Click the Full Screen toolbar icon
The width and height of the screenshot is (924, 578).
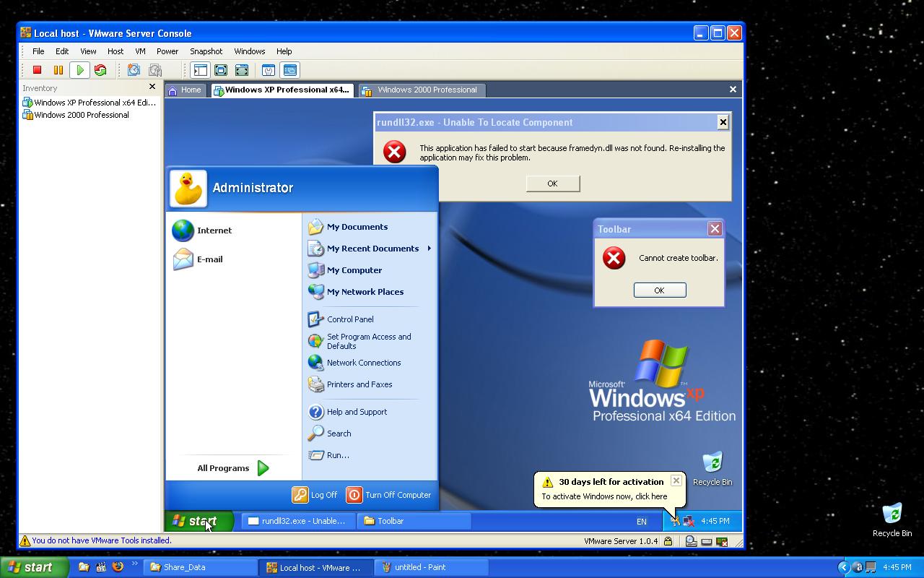click(221, 70)
